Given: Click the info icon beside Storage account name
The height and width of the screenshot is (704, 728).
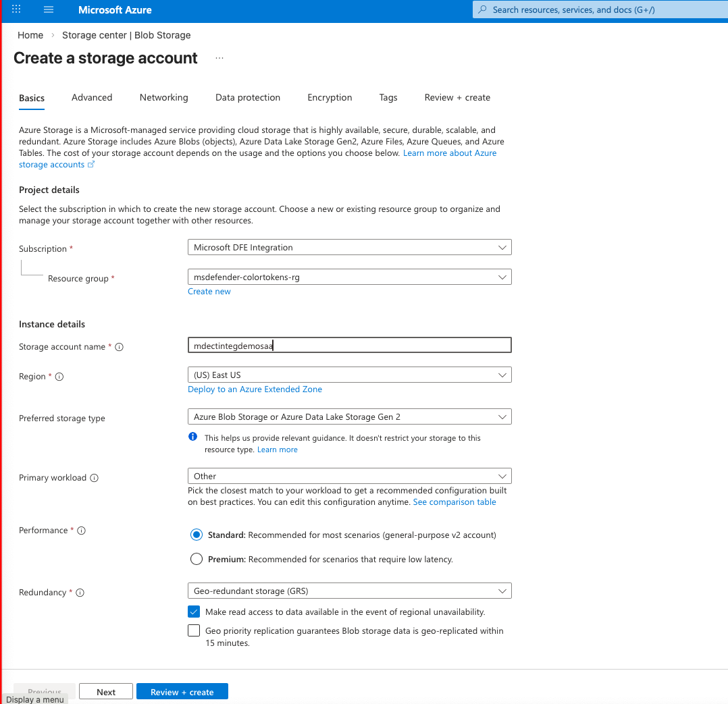Looking at the screenshot, I should coord(120,347).
